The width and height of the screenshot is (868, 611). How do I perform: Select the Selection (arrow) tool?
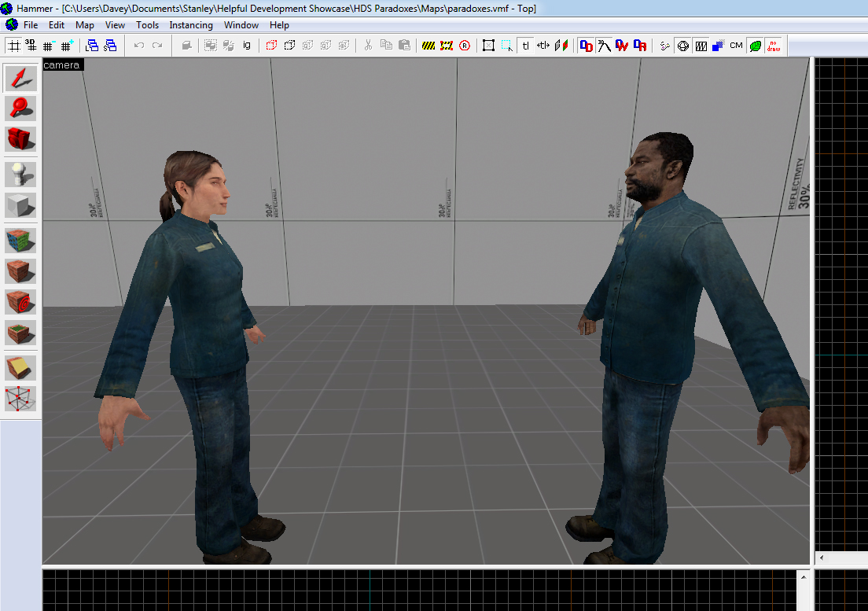20,78
